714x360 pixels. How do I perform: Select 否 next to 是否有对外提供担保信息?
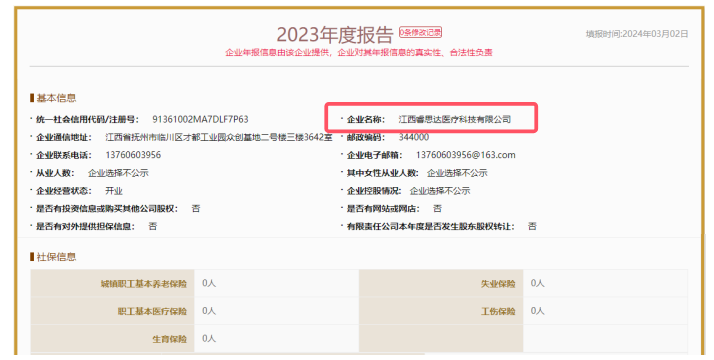tap(153, 226)
